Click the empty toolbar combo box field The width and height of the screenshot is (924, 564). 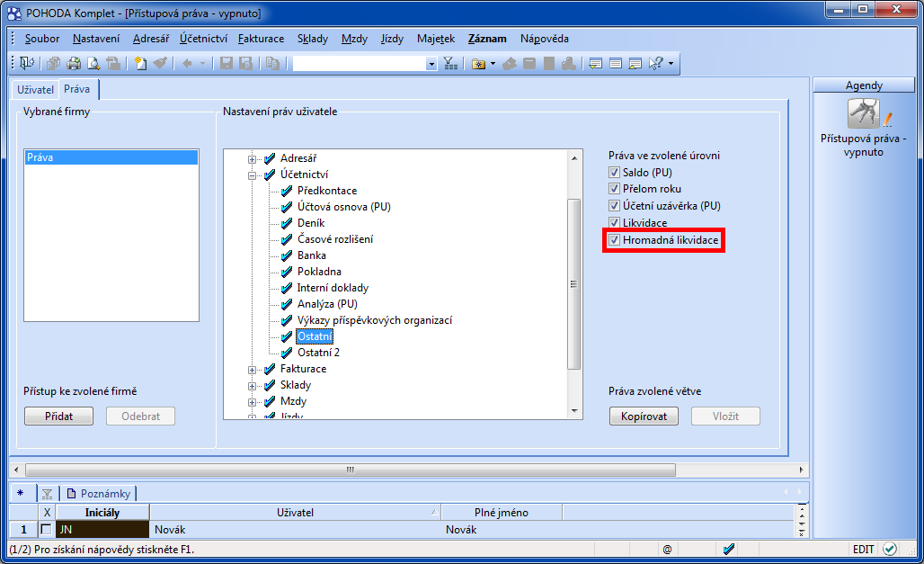[360, 64]
